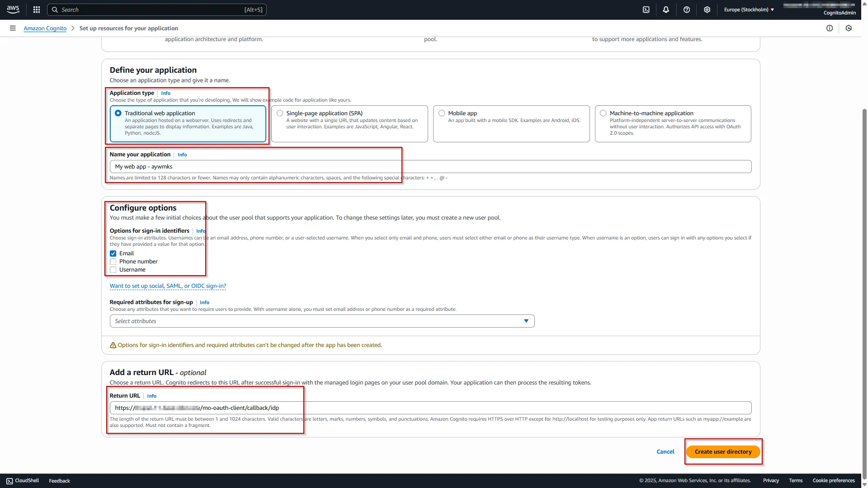The height and width of the screenshot is (488, 868).
Task: Click 'Set up resources for your application' breadcrumb text
Action: pos(129,28)
